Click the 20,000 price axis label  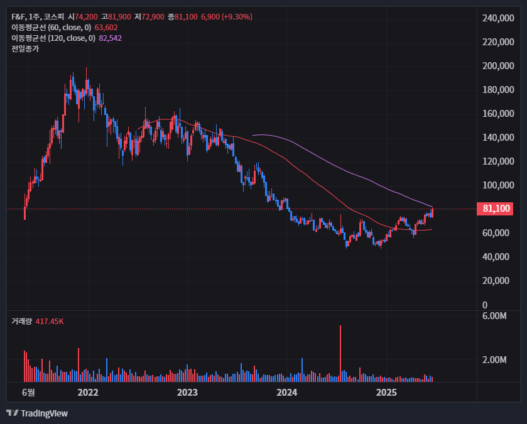pos(496,281)
